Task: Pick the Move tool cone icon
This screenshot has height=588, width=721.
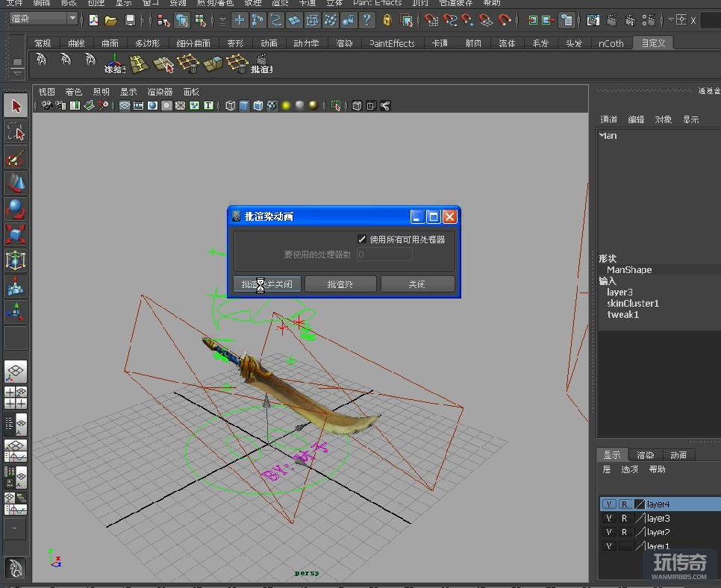Action: coord(16,183)
